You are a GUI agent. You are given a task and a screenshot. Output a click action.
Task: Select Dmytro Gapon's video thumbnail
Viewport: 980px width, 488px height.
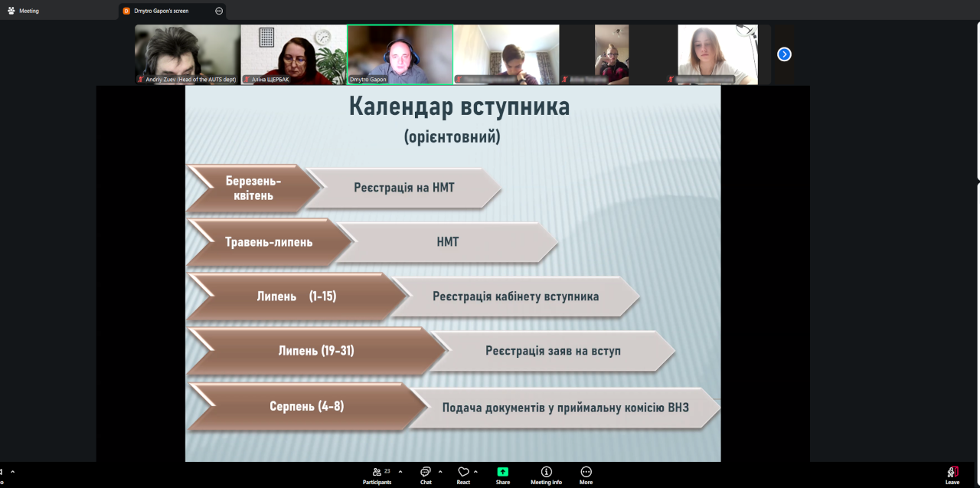[x=400, y=54]
